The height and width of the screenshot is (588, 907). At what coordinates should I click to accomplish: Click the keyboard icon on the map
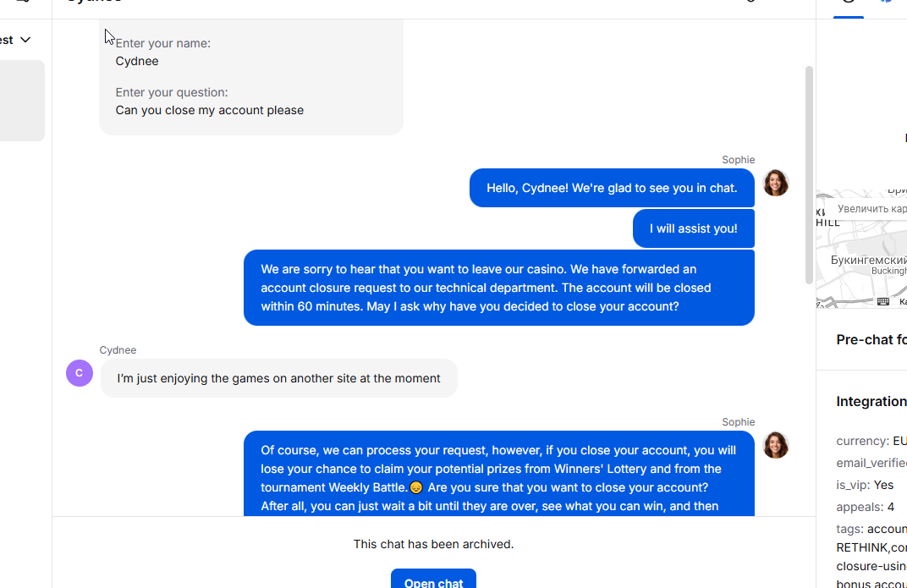[x=883, y=301]
